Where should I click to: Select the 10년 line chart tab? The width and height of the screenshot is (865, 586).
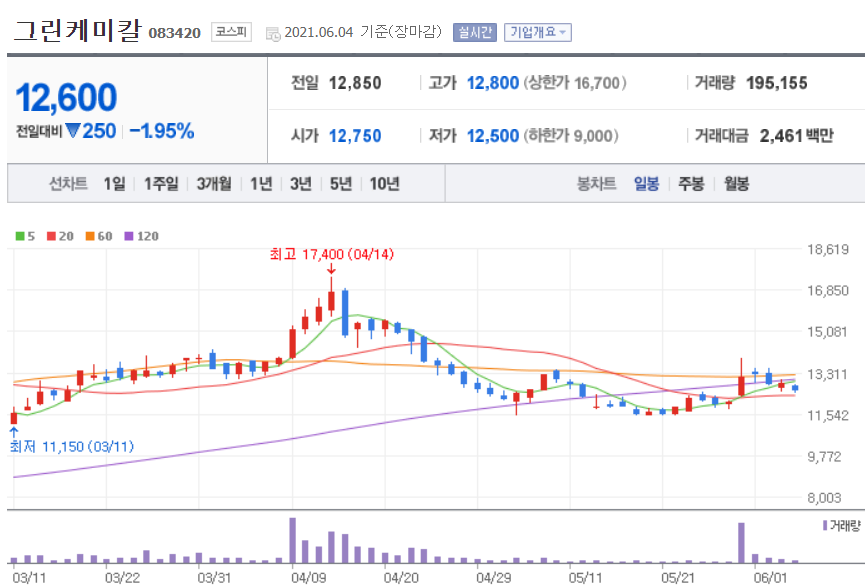point(385,183)
